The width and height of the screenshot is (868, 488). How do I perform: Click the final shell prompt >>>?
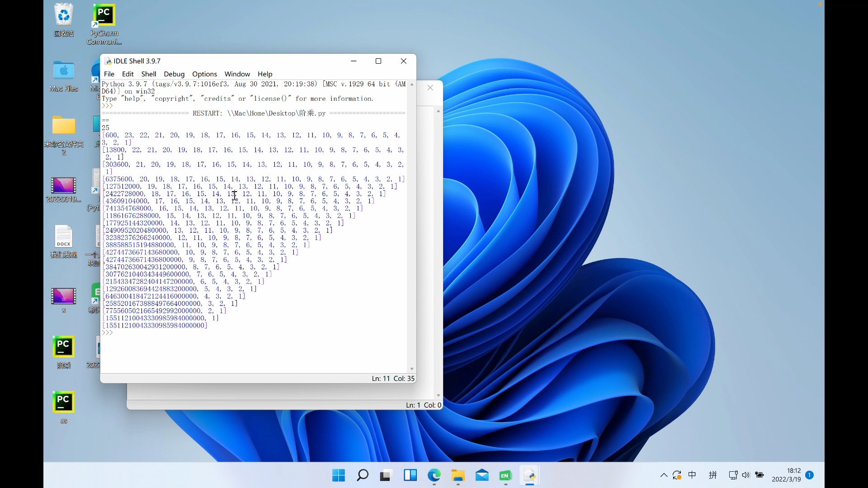click(107, 333)
